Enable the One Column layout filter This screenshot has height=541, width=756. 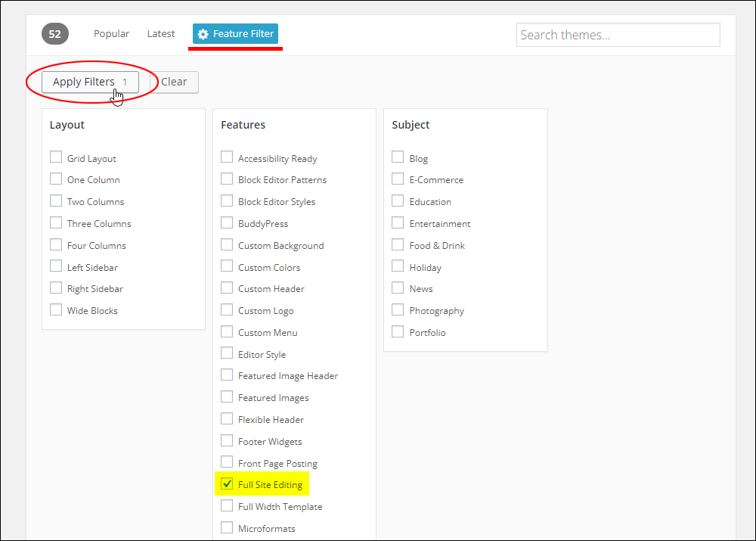[56, 179]
